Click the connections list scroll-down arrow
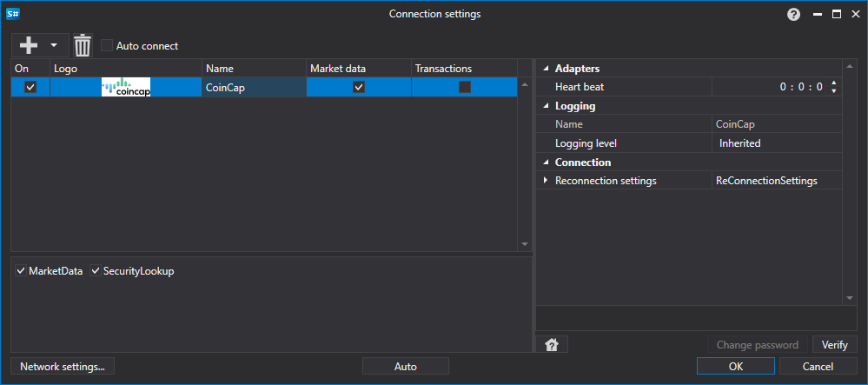 pos(525,244)
